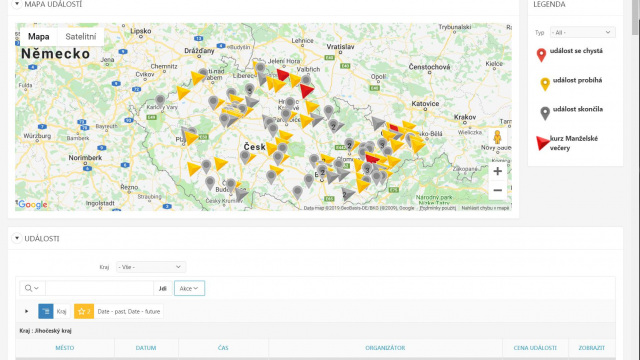Click yellow pin legend událost probíhá

pos(545,84)
